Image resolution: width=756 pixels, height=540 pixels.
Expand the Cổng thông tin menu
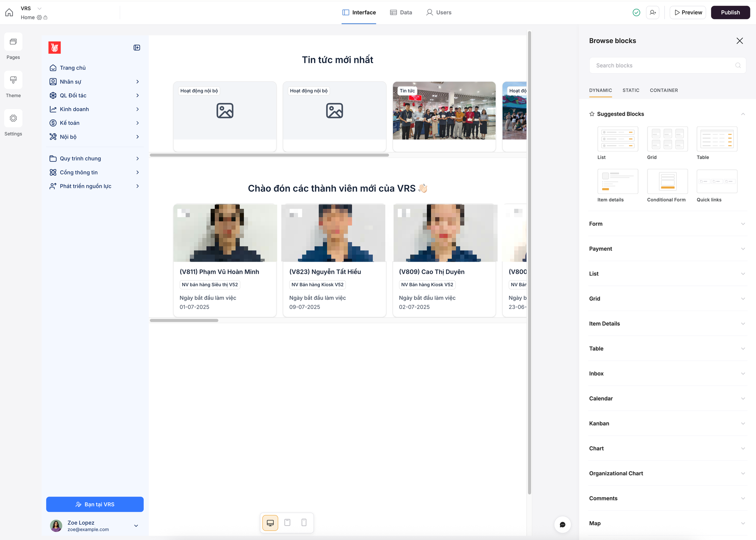coord(94,172)
